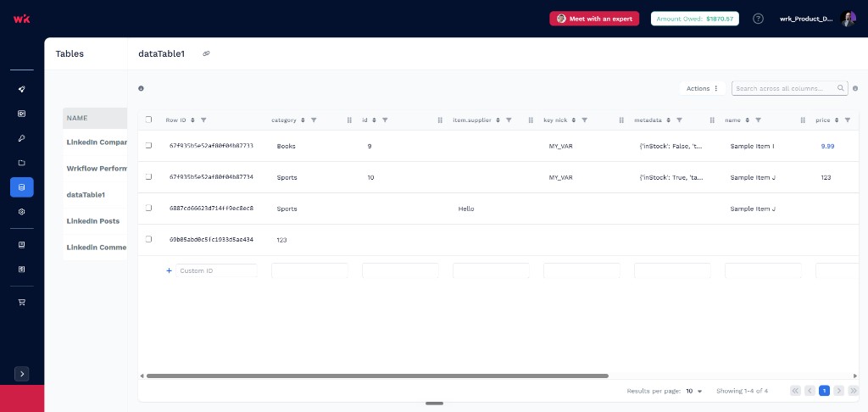Open LinkedIn Comme table in list
Screen dimensions: 868x412
[x=95, y=247]
